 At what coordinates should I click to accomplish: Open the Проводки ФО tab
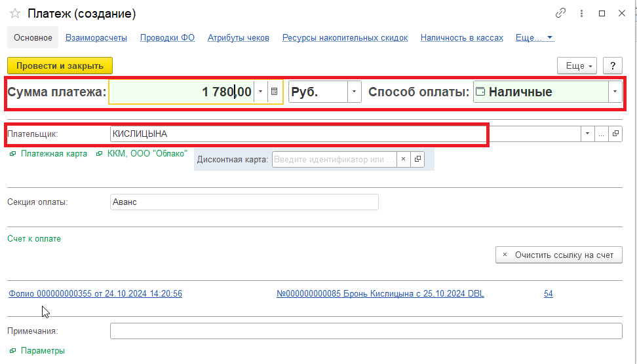(x=167, y=38)
